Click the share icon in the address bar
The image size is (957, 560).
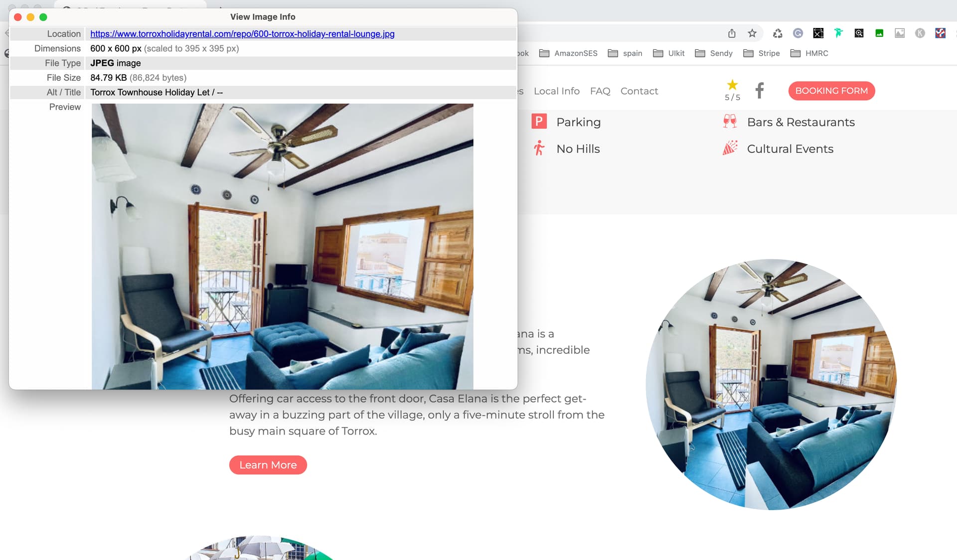tap(732, 33)
